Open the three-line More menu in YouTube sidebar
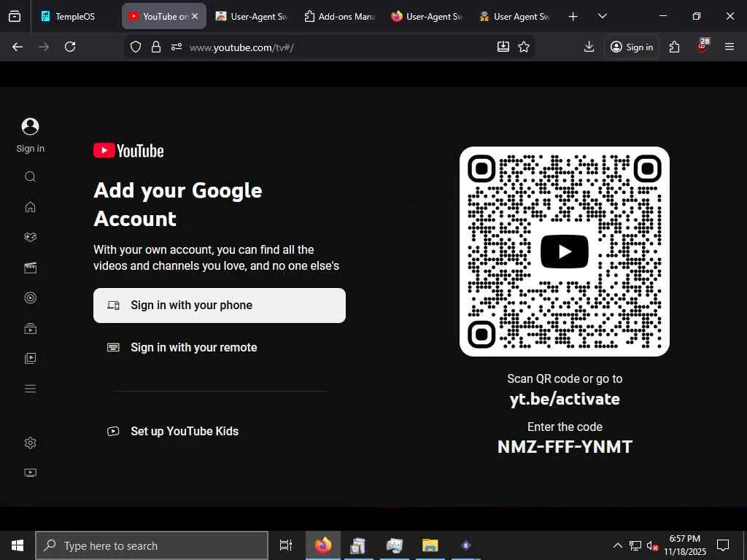The image size is (747, 560). coord(30,389)
